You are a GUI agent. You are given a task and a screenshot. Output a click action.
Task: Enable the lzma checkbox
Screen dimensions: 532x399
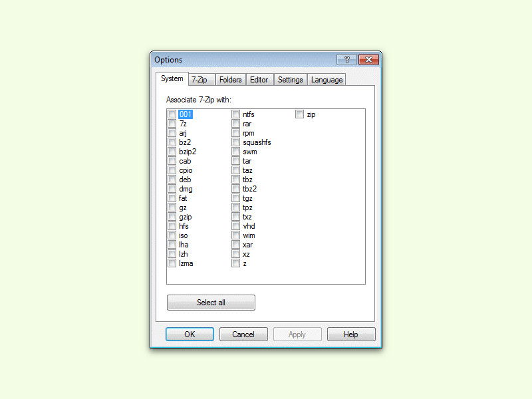click(172, 263)
